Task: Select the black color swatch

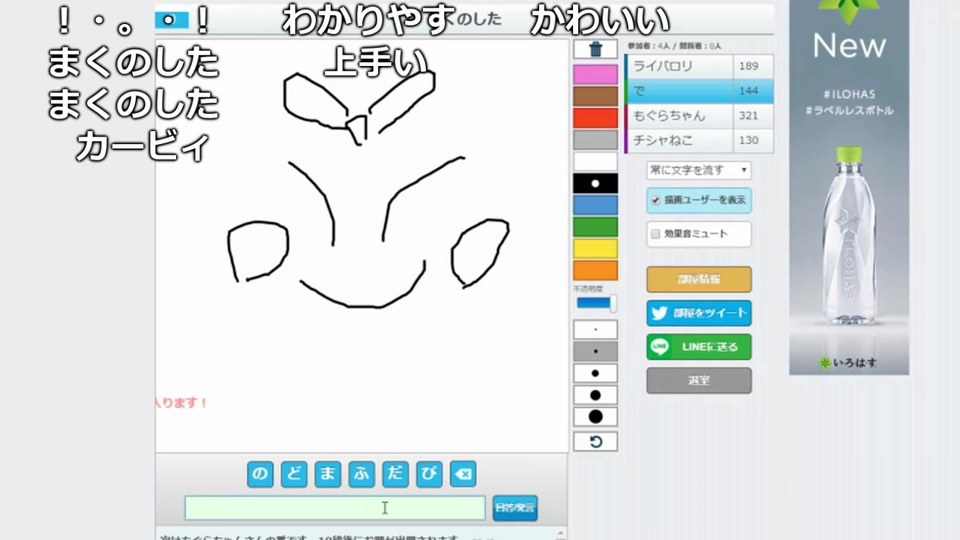Action: [x=595, y=183]
